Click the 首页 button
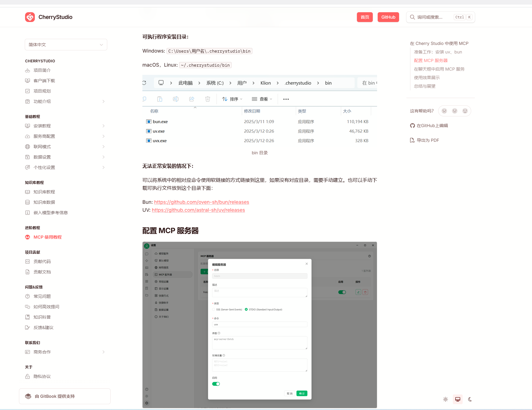Image resolution: width=532 pixels, height=410 pixels. [365, 17]
